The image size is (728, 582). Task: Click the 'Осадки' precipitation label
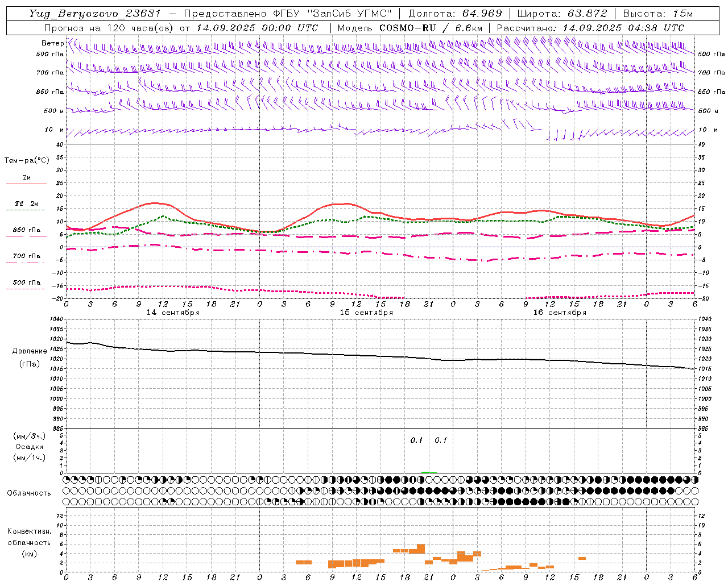(30, 447)
